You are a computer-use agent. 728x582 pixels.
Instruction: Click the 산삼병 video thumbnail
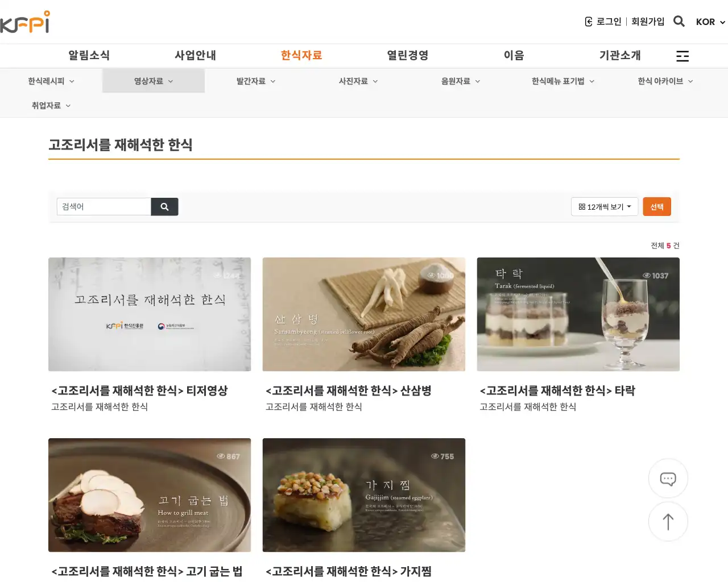tap(363, 314)
